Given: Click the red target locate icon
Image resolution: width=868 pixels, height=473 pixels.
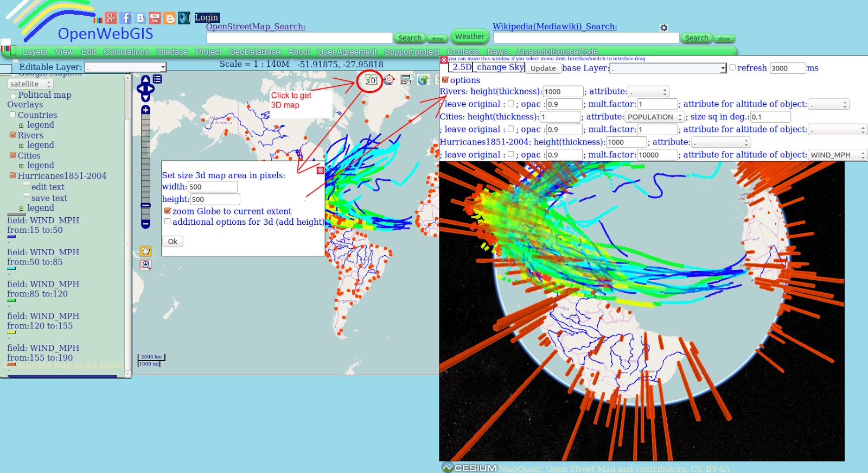Looking at the screenshot, I should coord(389,80).
